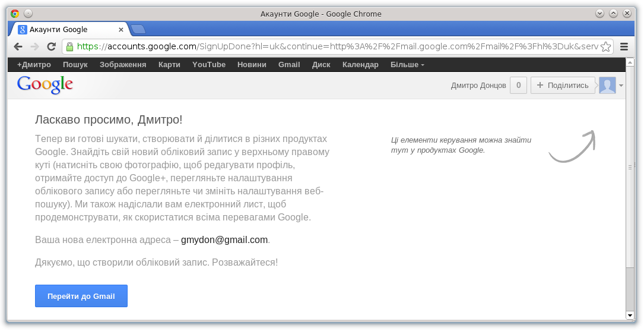Click the scrollbar up arrow

630,62
